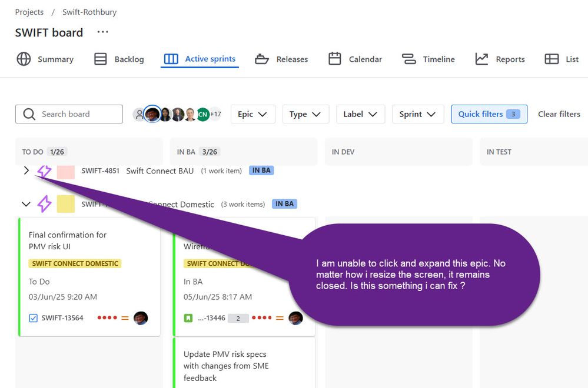Open the Quick filters dropdown
Viewport: 588px width, 388px height.
489,114
